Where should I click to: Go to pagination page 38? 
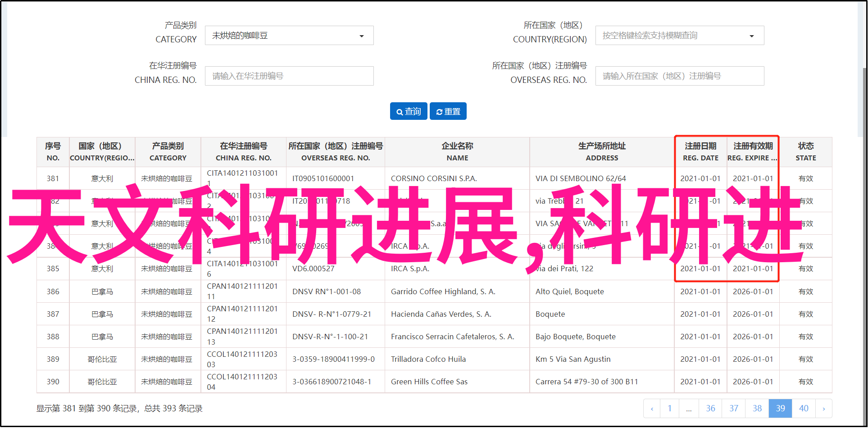click(x=757, y=409)
